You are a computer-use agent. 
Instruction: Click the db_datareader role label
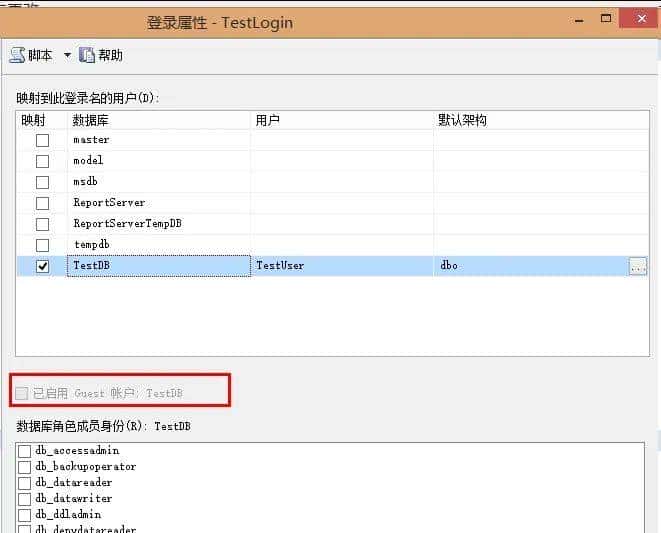(x=74, y=483)
